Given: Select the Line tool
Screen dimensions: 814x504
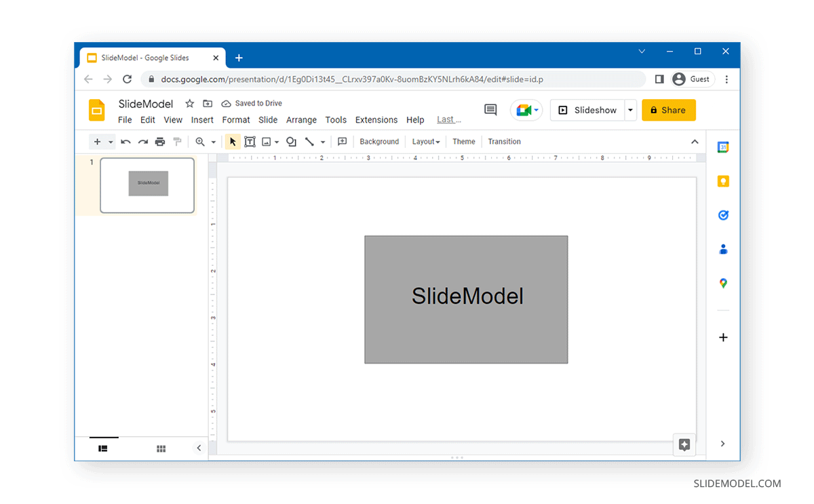Looking at the screenshot, I should [x=310, y=141].
